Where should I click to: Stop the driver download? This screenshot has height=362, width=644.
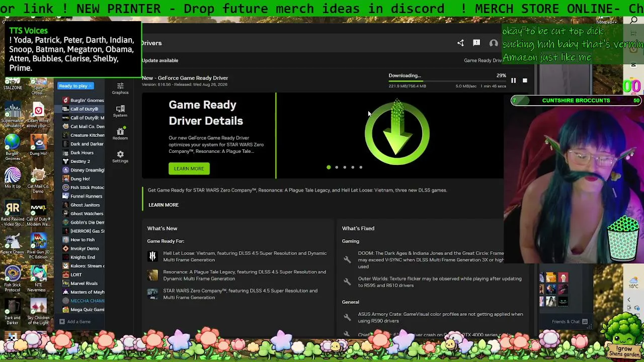525,80
